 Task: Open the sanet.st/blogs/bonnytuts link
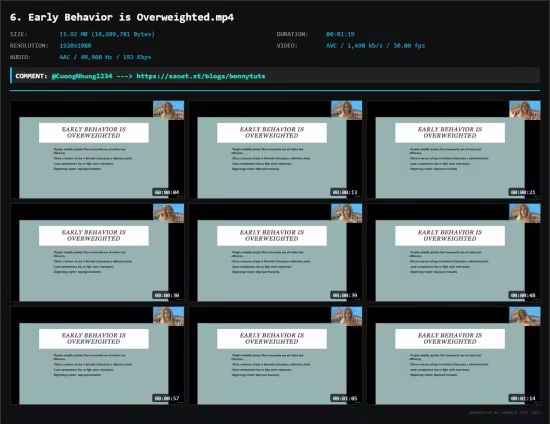[201, 76]
